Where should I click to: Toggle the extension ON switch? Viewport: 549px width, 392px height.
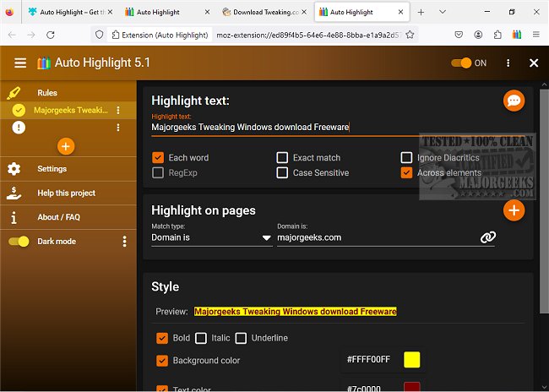click(x=461, y=63)
